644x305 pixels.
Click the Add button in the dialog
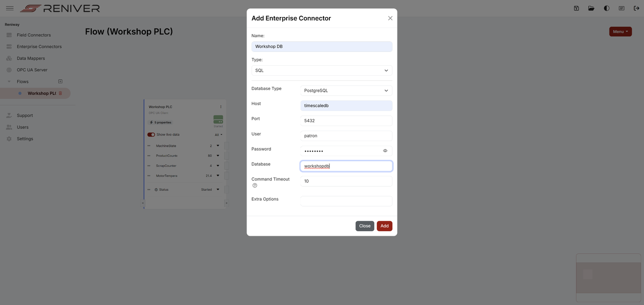coord(384,226)
